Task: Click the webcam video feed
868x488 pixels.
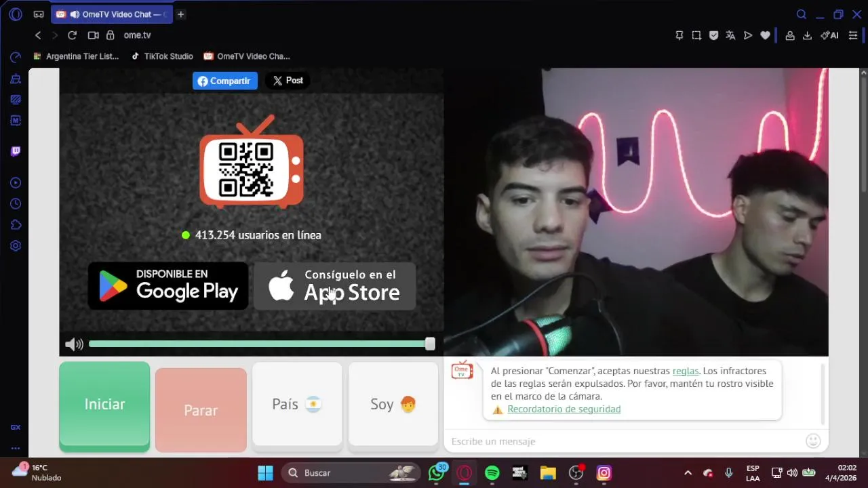Action: [636, 211]
